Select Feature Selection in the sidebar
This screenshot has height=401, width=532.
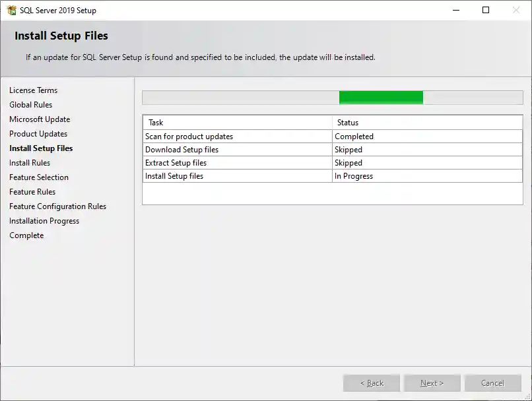(38, 177)
